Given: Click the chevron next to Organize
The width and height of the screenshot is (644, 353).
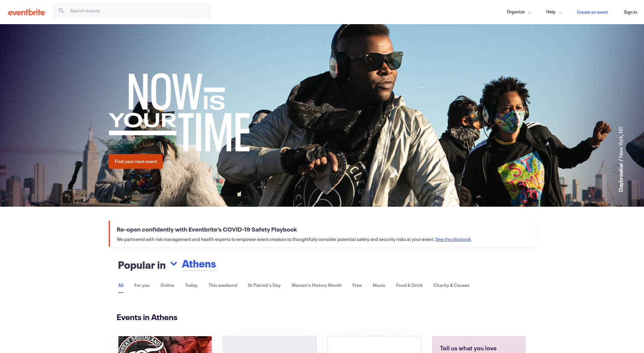Looking at the screenshot, I should coord(530,13).
